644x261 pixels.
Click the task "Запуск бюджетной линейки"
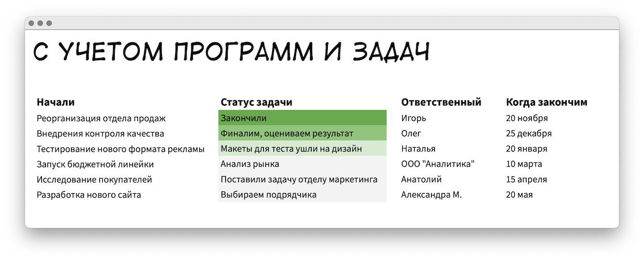pyautogui.click(x=95, y=164)
